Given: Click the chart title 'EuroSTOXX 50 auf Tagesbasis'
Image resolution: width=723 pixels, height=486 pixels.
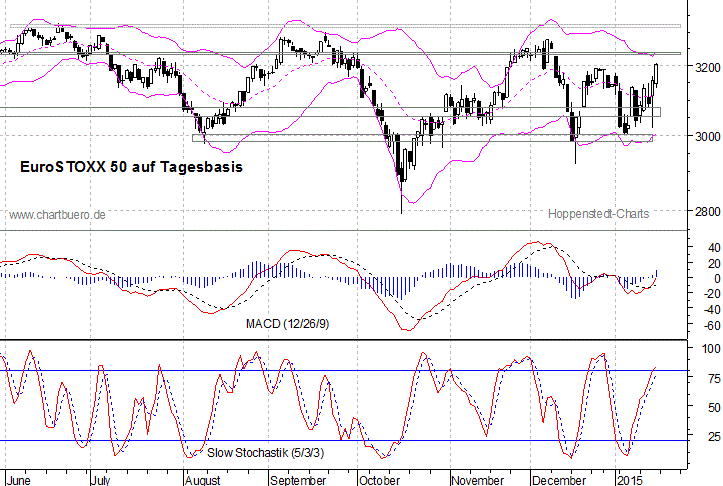Looking at the screenshot, I should [131, 167].
